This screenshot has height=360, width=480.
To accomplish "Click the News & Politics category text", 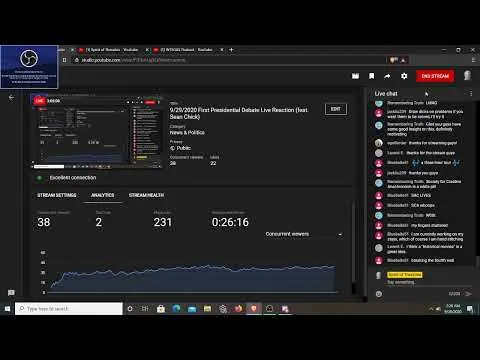I will coord(187,132).
